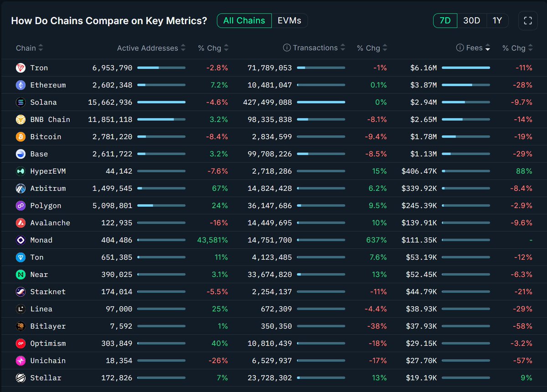This screenshot has height=392, width=547.
Task: Switch to the All Chains filter
Action: [x=244, y=20]
